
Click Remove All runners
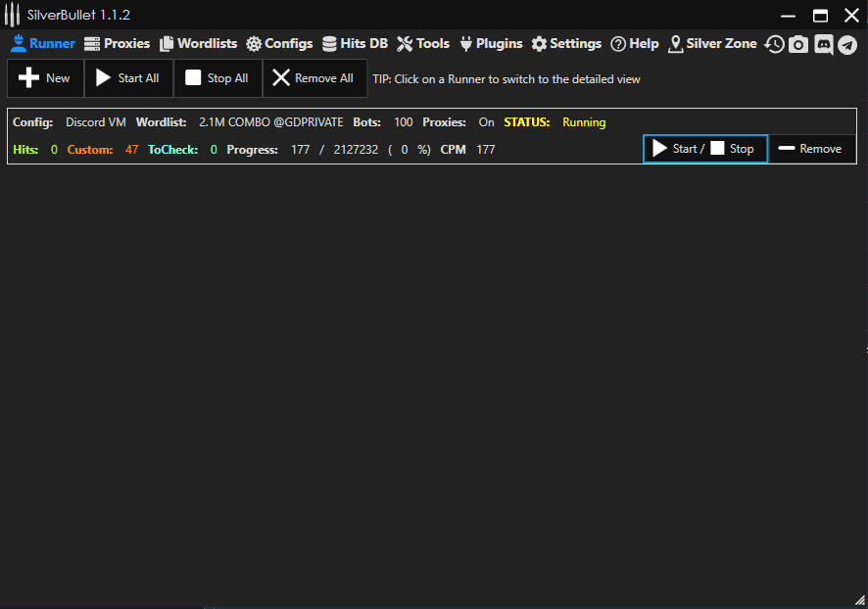[x=314, y=78]
